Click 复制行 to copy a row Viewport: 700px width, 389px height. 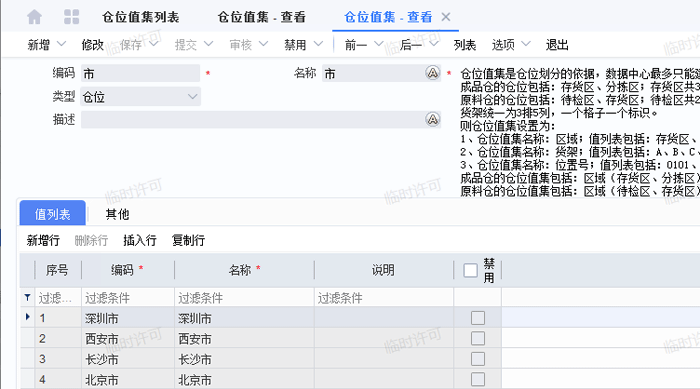click(x=188, y=240)
